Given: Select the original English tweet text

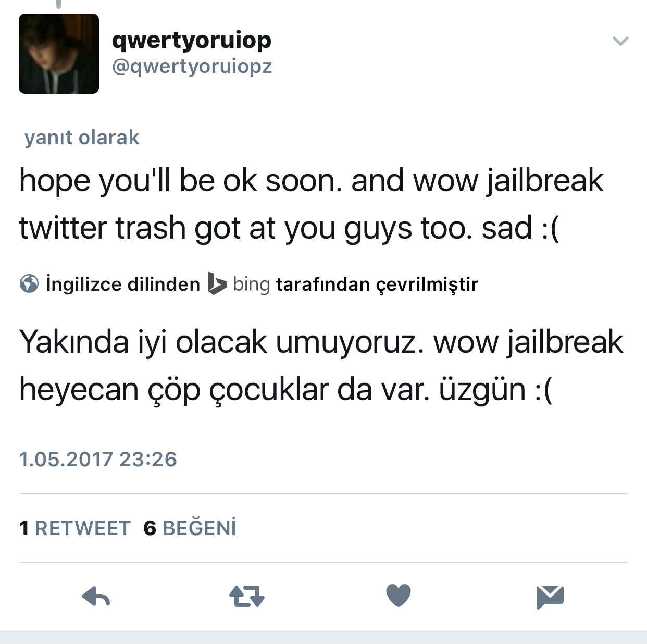Looking at the screenshot, I should [x=312, y=204].
